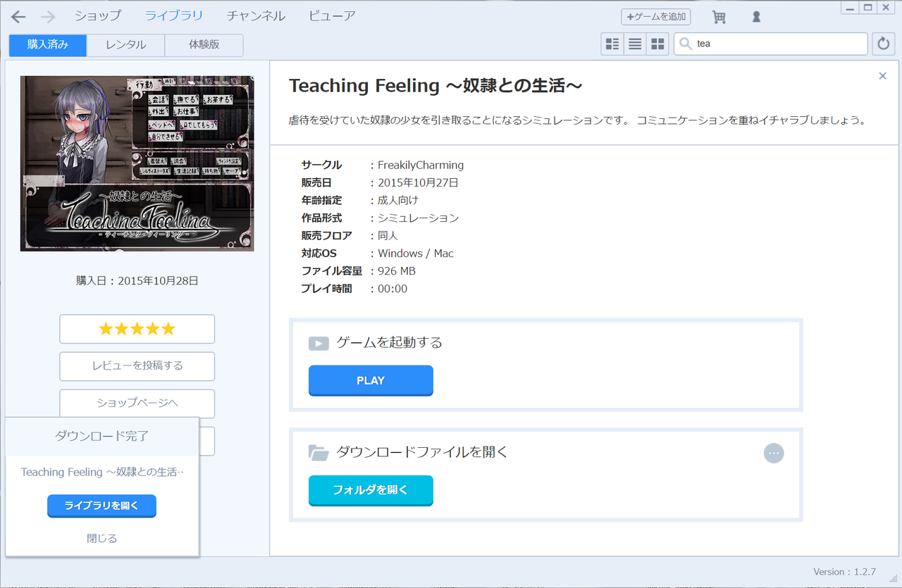
Task: Click the FreakilyCharming circle name
Action: click(x=421, y=165)
